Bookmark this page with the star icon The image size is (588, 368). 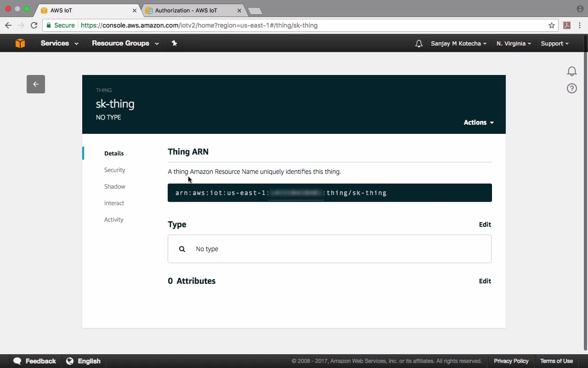click(x=552, y=25)
